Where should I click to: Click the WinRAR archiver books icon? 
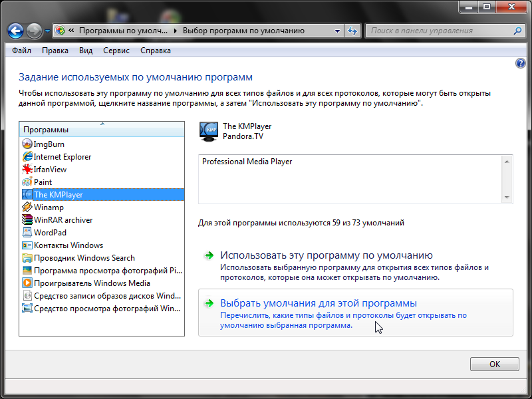[x=27, y=219]
